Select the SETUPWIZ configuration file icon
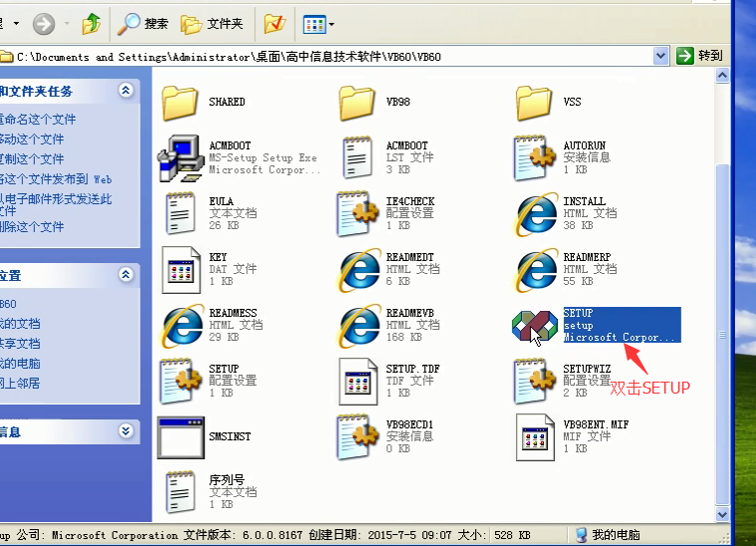This screenshot has width=756, height=546. click(x=535, y=381)
